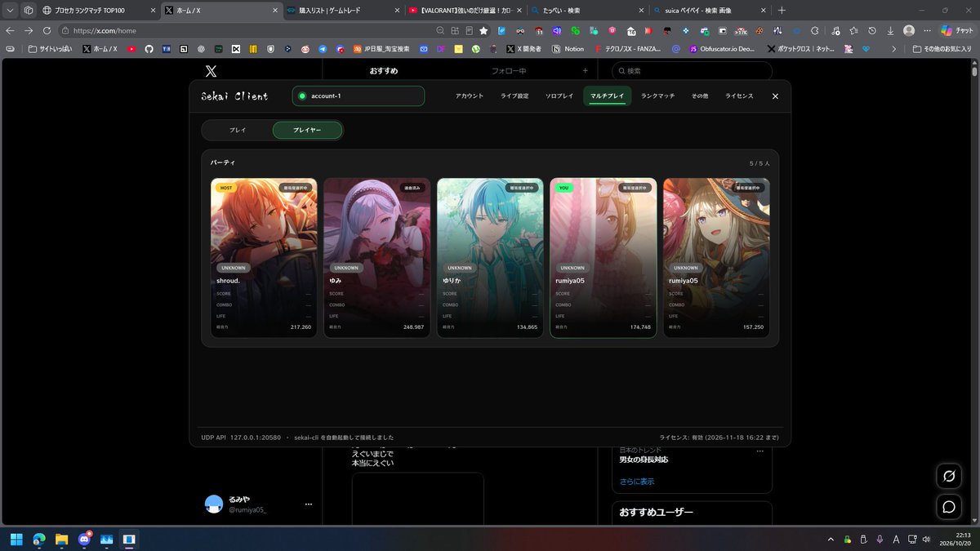Open the ソロプレイ tab
This screenshot has height=551, width=980.
559,96
